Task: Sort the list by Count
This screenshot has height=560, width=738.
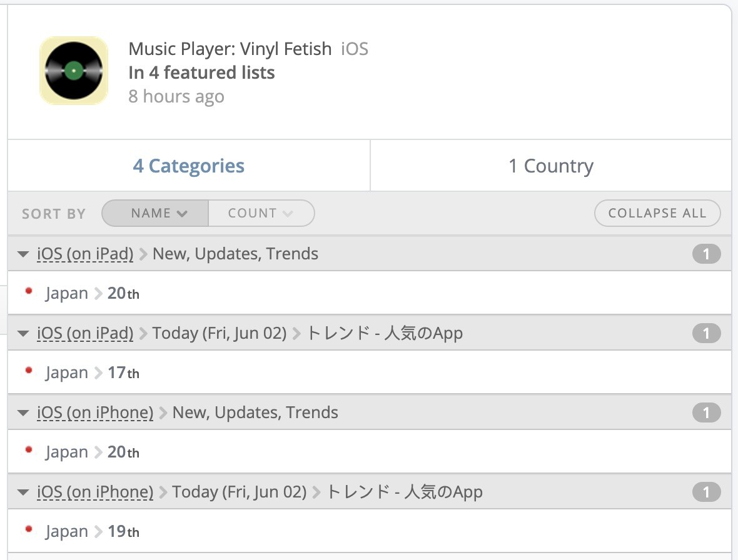Action: [261, 213]
